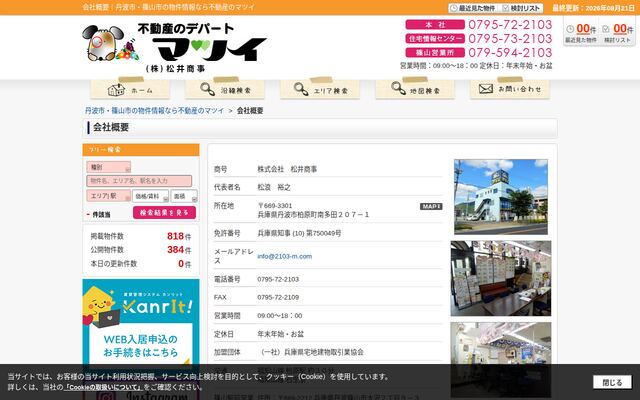Click the FAX number 0795-72-2109
640x400 pixels.
(x=278, y=297)
